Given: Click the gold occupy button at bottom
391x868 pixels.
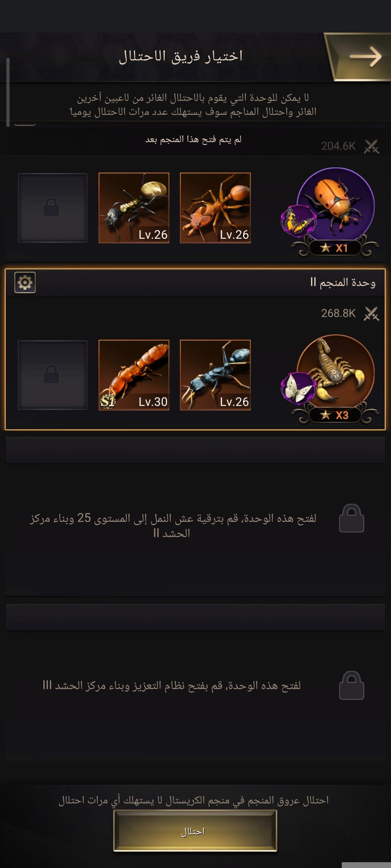Looking at the screenshot, I should pyautogui.click(x=195, y=831).
